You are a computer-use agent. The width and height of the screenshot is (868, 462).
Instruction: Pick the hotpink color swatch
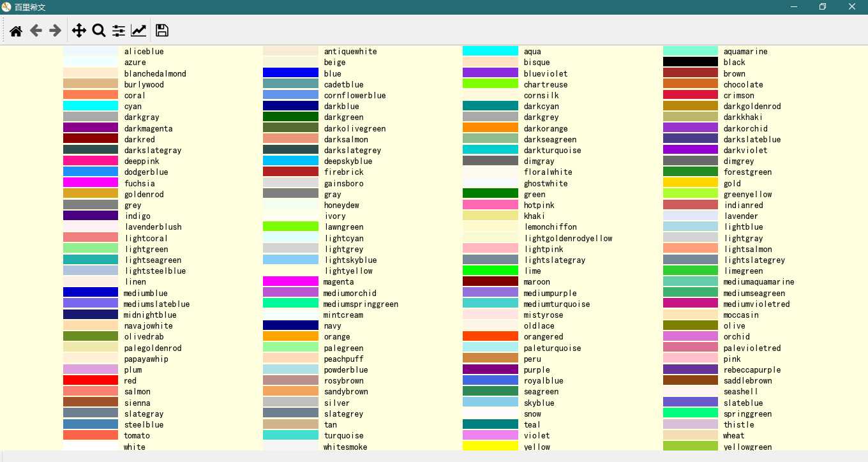point(490,205)
